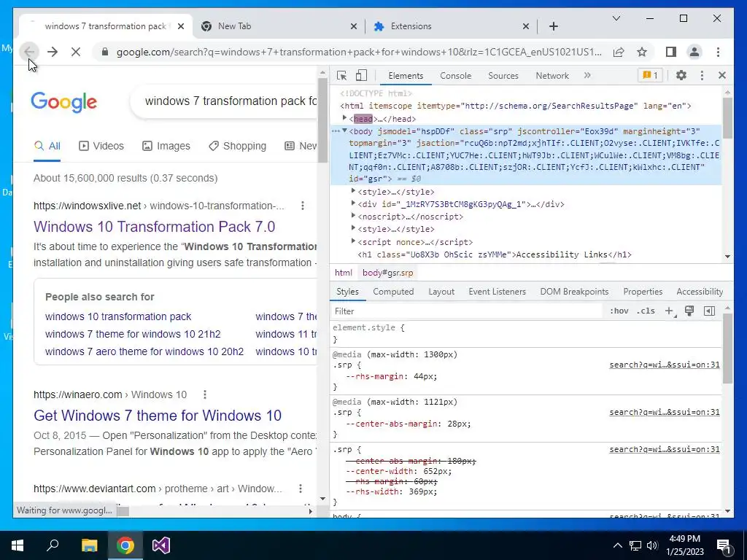Viewport: 747px width, 560px height.
Task: Activate the DevTools element inspector picker
Action: click(341, 75)
